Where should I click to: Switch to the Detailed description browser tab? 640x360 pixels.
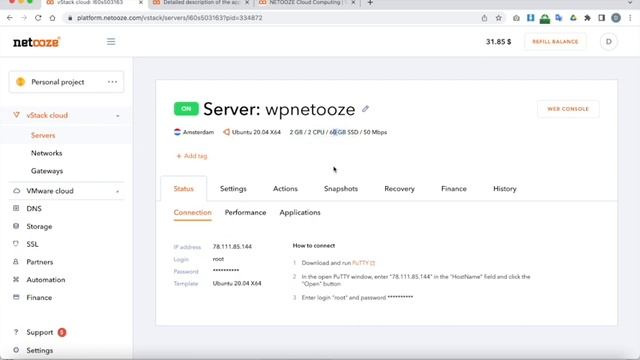(x=201, y=3)
